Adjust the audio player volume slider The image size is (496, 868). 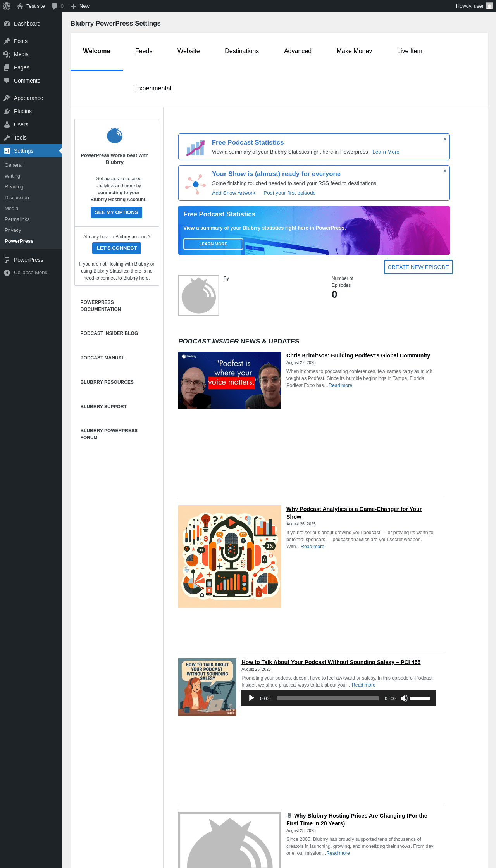[x=420, y=698]
